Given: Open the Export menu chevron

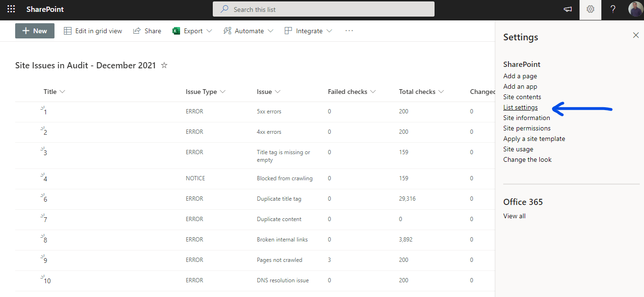Looking at the screenshot, I should pyautogui.click(x=209, y=30).
